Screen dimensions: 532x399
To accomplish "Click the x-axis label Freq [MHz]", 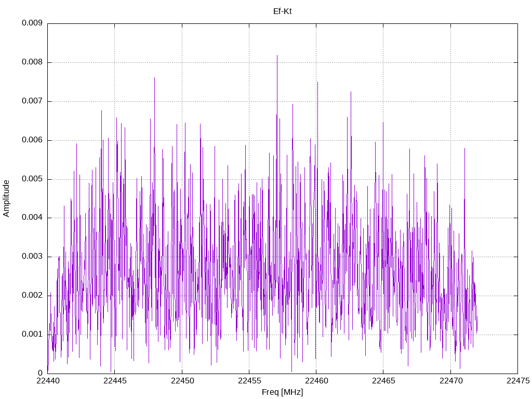I will (x=282, y=392).
